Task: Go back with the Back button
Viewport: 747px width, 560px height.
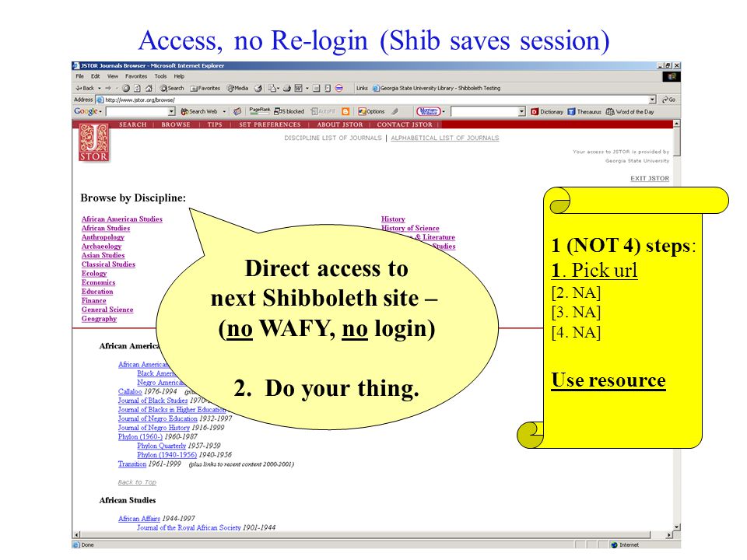Action: point(85,88)
